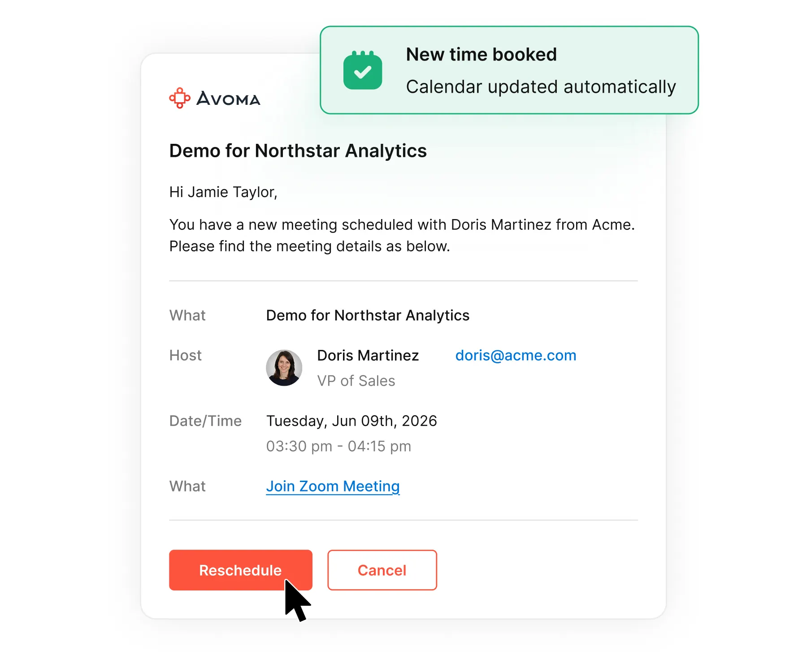
Task: Click the time '03:30 pm - 04:15 pm'
Action: tap(338, 446)
